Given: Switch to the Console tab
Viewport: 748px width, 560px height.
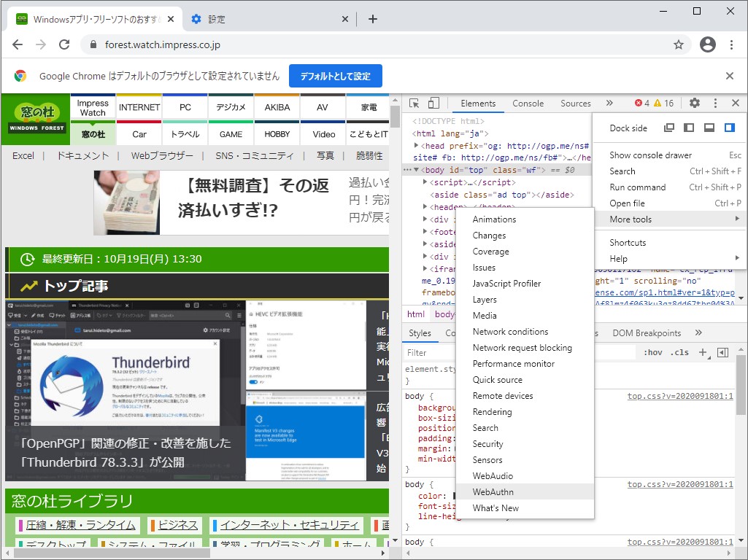Looking at the screenshot, I should click(528, 104).
